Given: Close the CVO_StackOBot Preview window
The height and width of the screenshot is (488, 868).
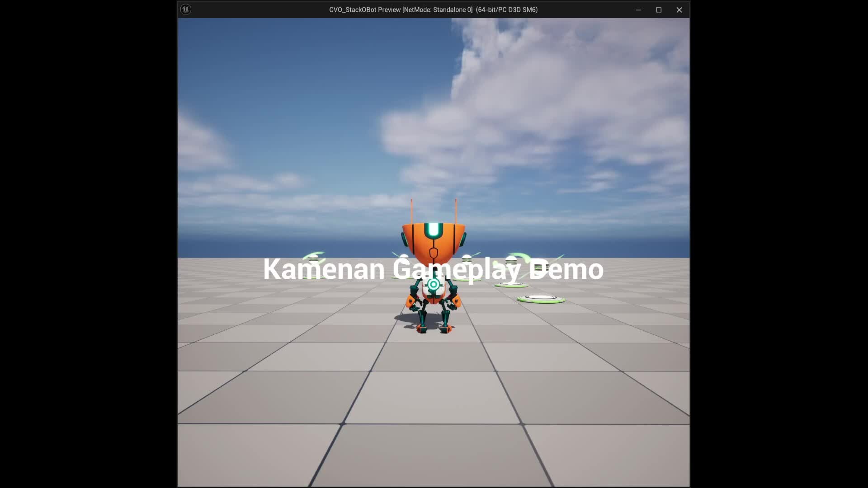Looking at the screenshot, I should (679, 9).
